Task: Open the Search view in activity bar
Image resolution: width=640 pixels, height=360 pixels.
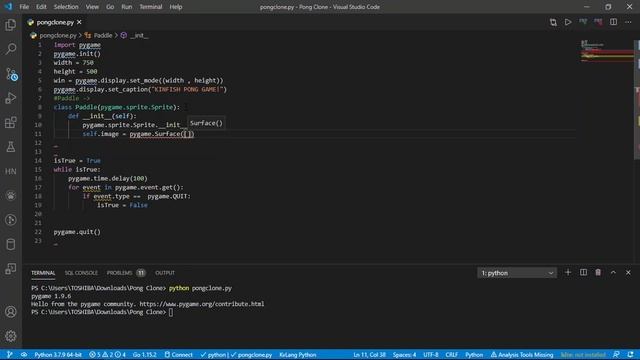Action: coord(11,49)
